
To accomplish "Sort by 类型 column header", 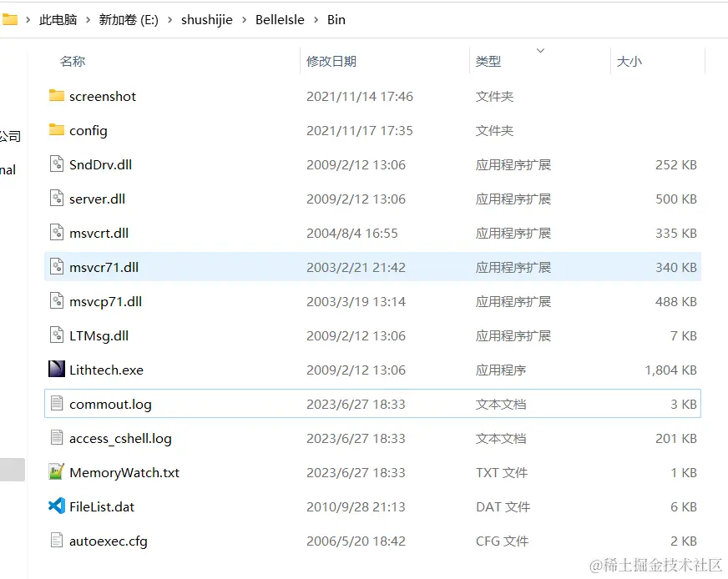I will point(488,61).
